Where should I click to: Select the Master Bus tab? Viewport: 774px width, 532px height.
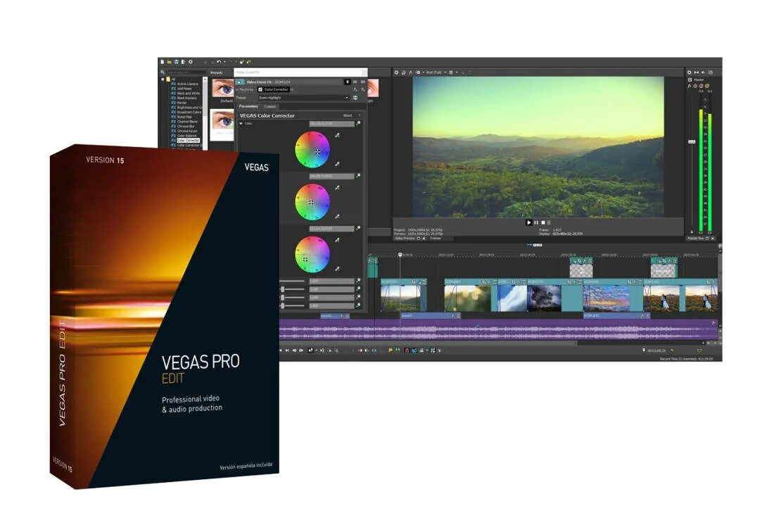click(695, 239)
